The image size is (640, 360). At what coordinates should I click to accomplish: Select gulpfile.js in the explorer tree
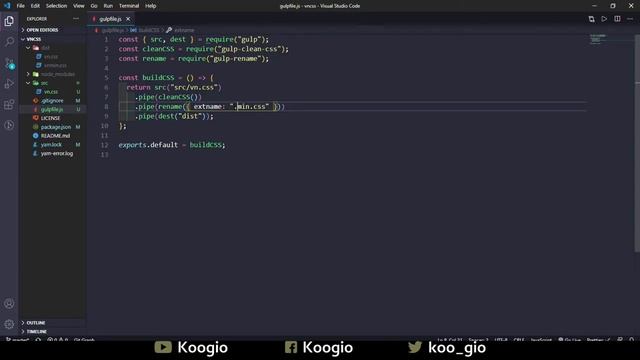tap(52, 109)
